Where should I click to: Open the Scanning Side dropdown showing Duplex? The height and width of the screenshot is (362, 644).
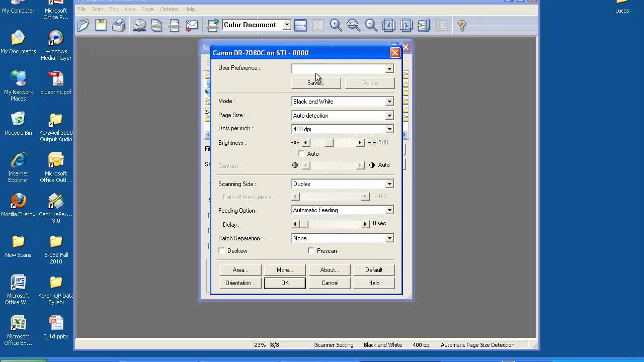[389, 184]
